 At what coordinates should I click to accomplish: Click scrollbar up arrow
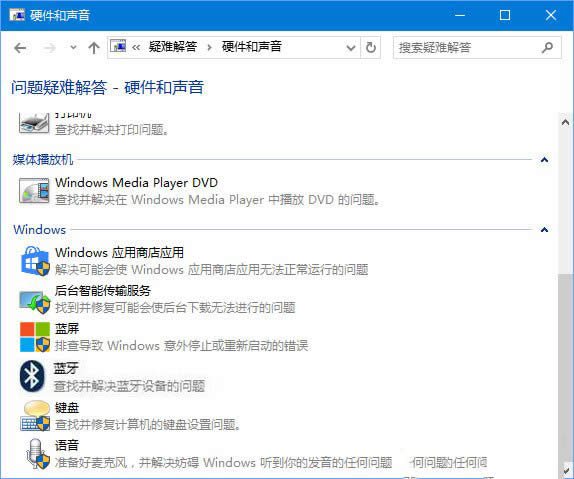[565, 122]
